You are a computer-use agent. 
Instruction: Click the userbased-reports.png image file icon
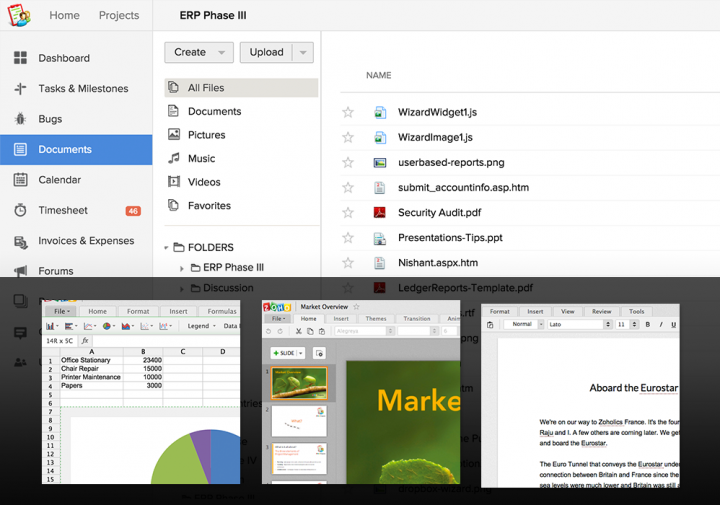pos(379,163)
